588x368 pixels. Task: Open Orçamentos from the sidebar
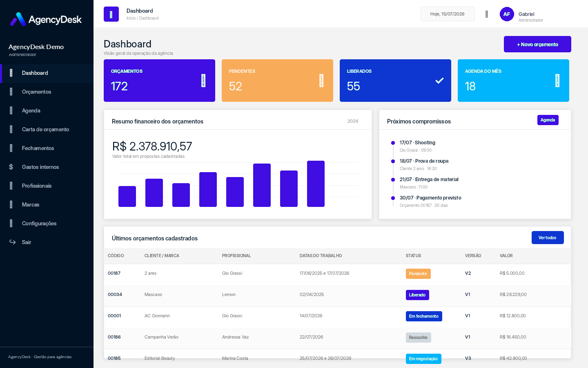(x=47, y=92)
